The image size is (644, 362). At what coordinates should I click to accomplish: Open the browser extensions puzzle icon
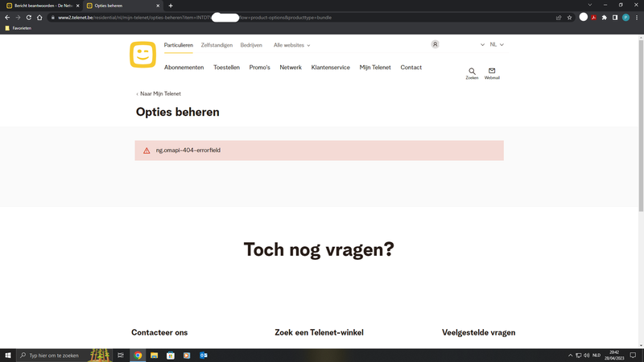(605, 17)
